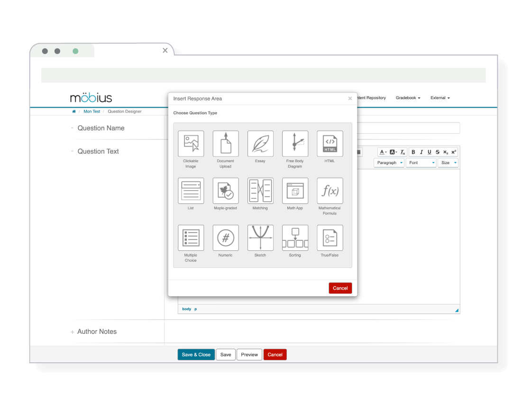
Task: Choose the Maple-graded question type
Action: coord(226,191)
